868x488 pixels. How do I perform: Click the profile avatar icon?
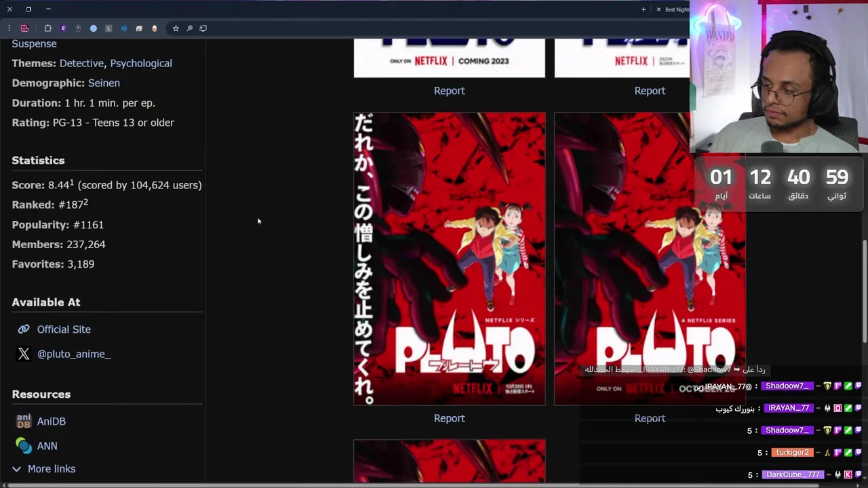[25, 28]
